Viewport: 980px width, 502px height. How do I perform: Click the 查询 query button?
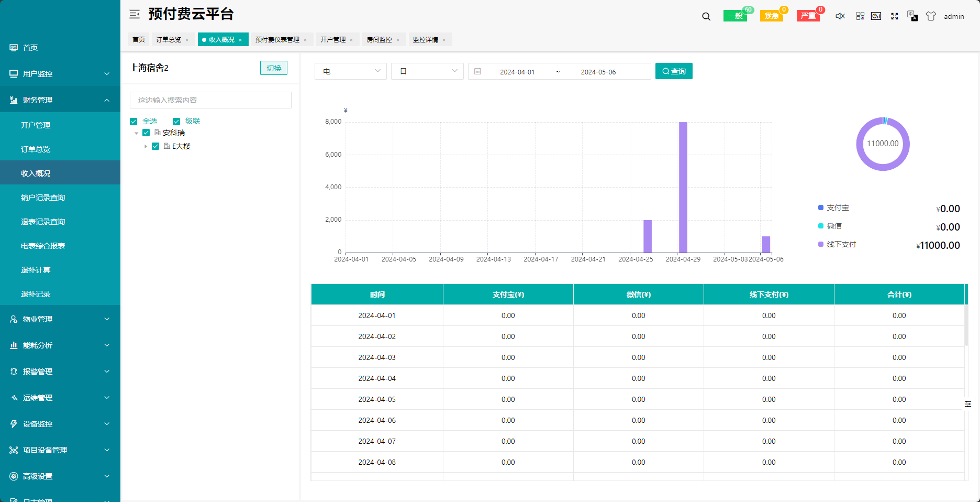pos(674,71)
